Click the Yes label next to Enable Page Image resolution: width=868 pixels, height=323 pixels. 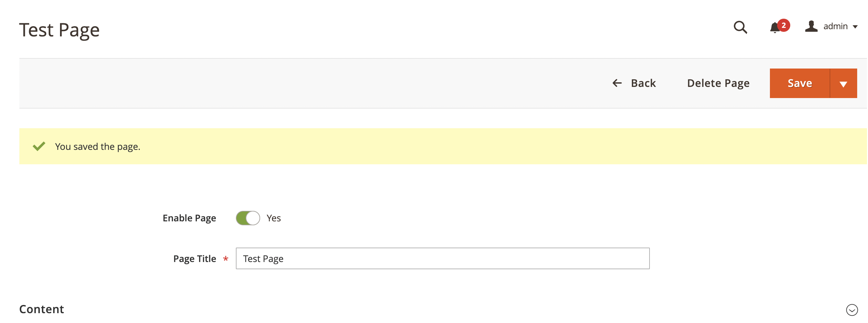274,218
